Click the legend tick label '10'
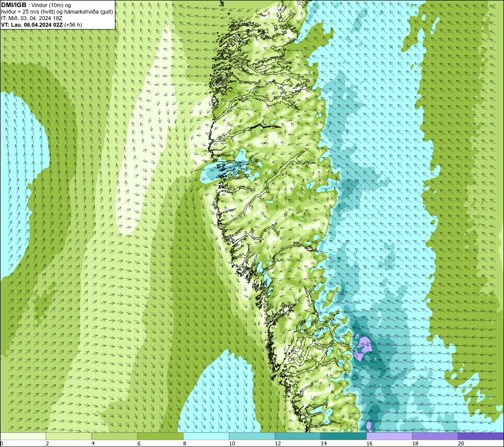The height and width of the screenshot is (447, 504). tap(232, 443)
